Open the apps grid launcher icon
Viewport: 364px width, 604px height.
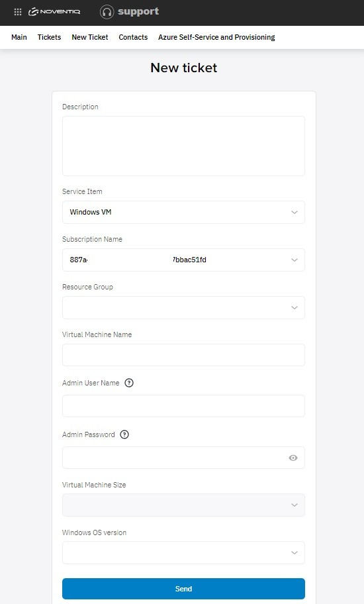pyautogui.click(x=18, y=12)
